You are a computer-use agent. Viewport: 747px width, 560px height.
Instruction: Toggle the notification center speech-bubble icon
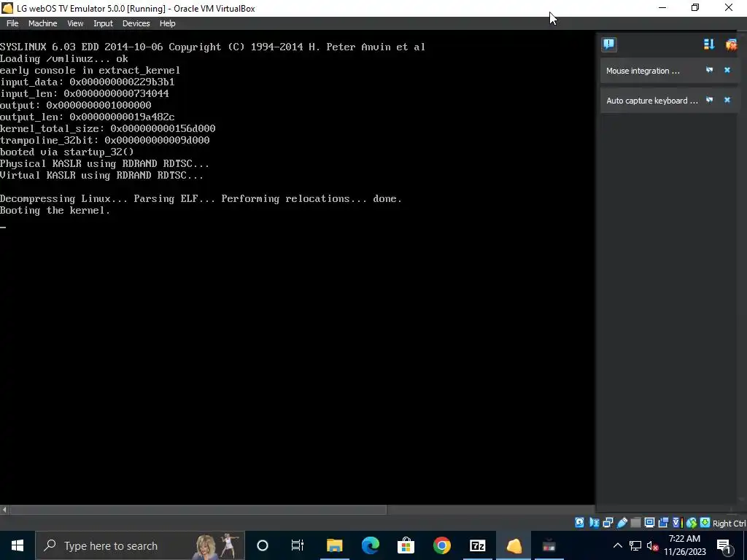pos(609,44)
